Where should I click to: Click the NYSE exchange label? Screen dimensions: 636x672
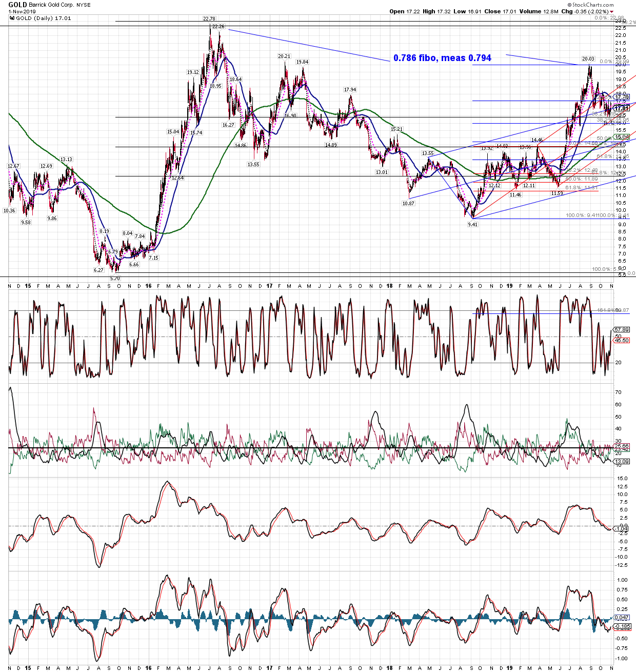pos(84,5)
